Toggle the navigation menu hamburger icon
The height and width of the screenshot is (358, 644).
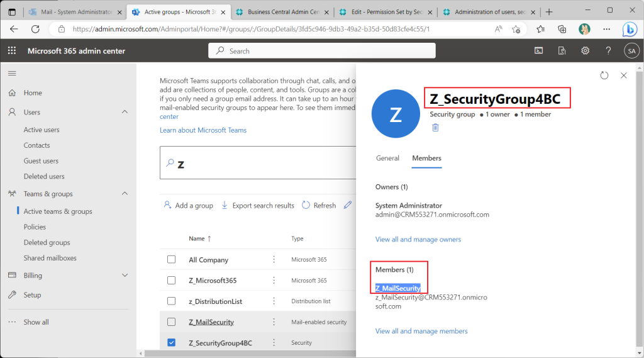pos(12,73)
